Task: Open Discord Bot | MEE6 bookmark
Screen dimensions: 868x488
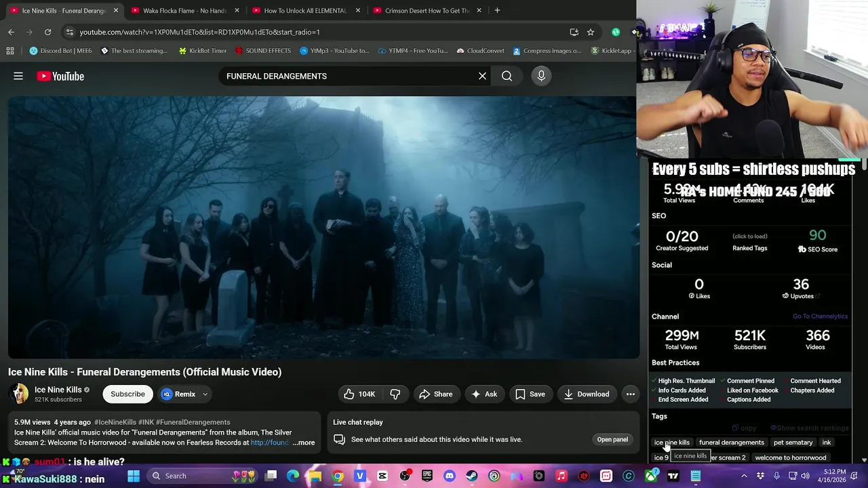Action: click(60, 51)
